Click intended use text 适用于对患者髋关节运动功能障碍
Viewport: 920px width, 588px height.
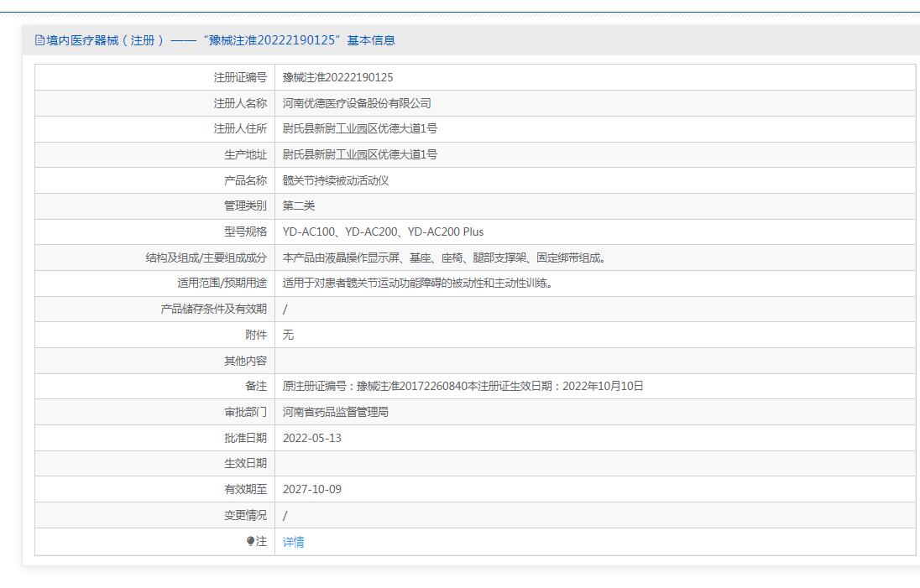(x=417, y=284)
